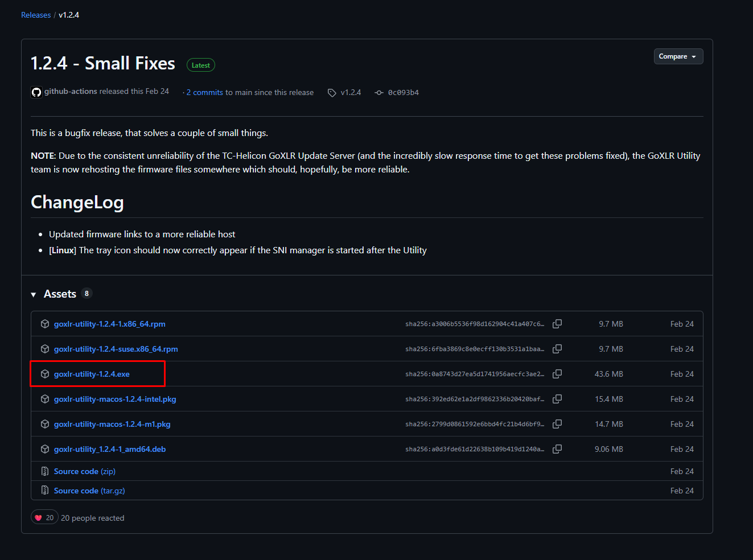Open the github-actions author link
This screenshot has width=753, height=560.
pyautogui.click(x=71, y=91)
